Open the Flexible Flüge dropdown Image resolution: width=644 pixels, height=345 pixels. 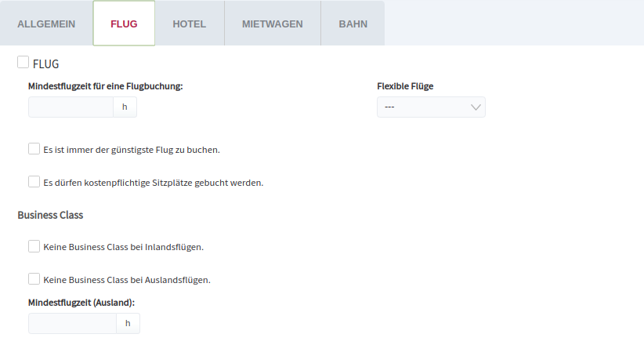tap(431, 107)
